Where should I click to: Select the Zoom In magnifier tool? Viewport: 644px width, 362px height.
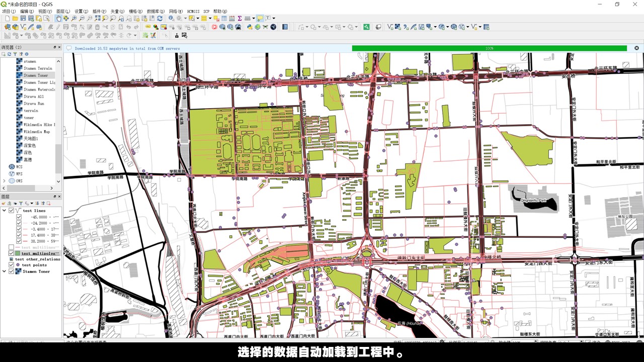(x=74, y=18)
